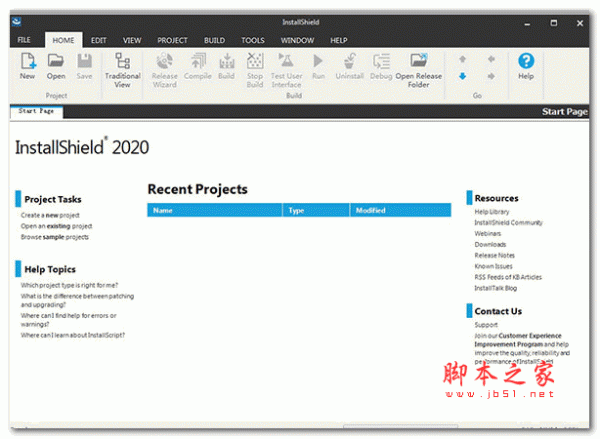Open the EDIT ribbon tab
The image size is (600, 439).
coord(98,40)
